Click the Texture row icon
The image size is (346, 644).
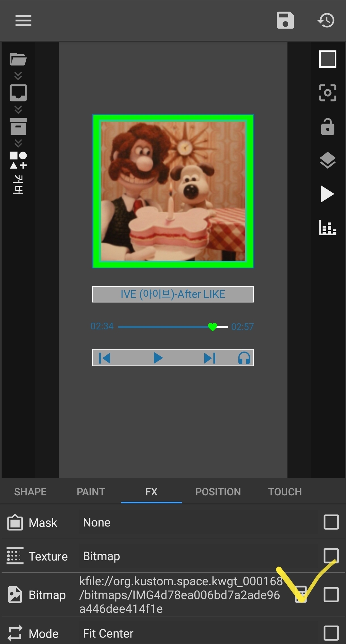click(15, 556)
